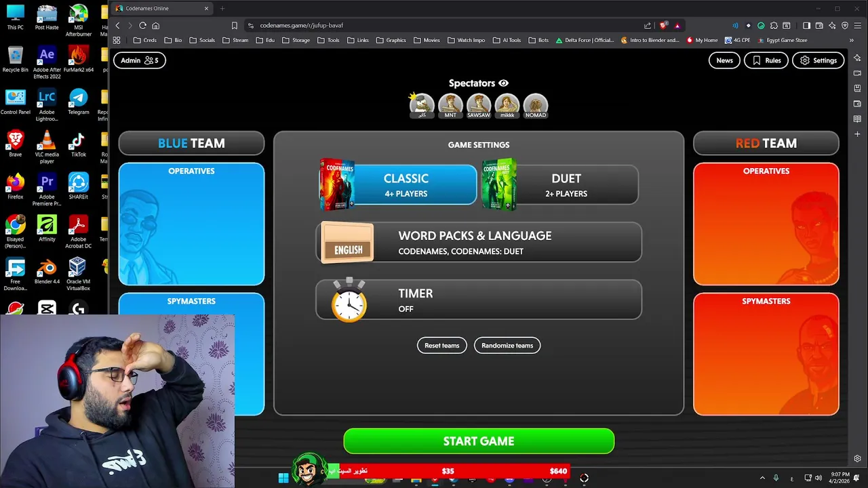Randomize teams
Viewport: 868px width, 488px height.
[507, 346]
